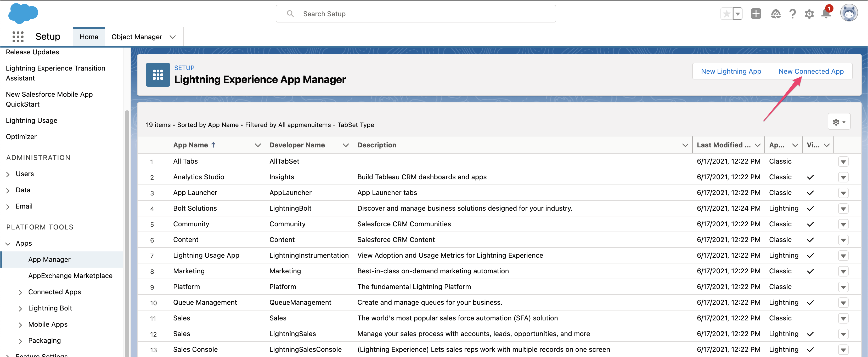The image size is (868, 357).
Task: Expand the Connected Apps node
Action: click(x=20, y=292)
